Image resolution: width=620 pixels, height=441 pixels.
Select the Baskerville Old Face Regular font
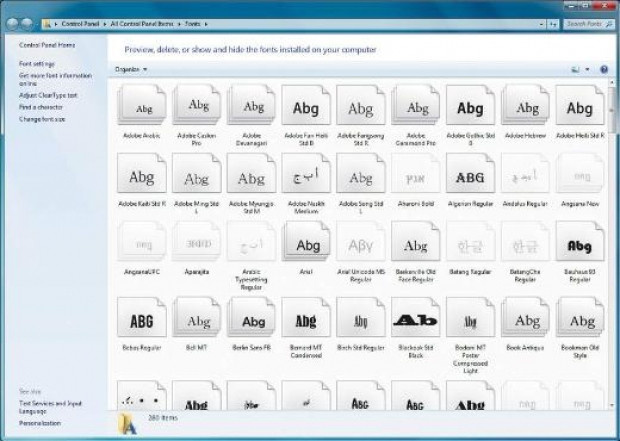tap(416, 241)
